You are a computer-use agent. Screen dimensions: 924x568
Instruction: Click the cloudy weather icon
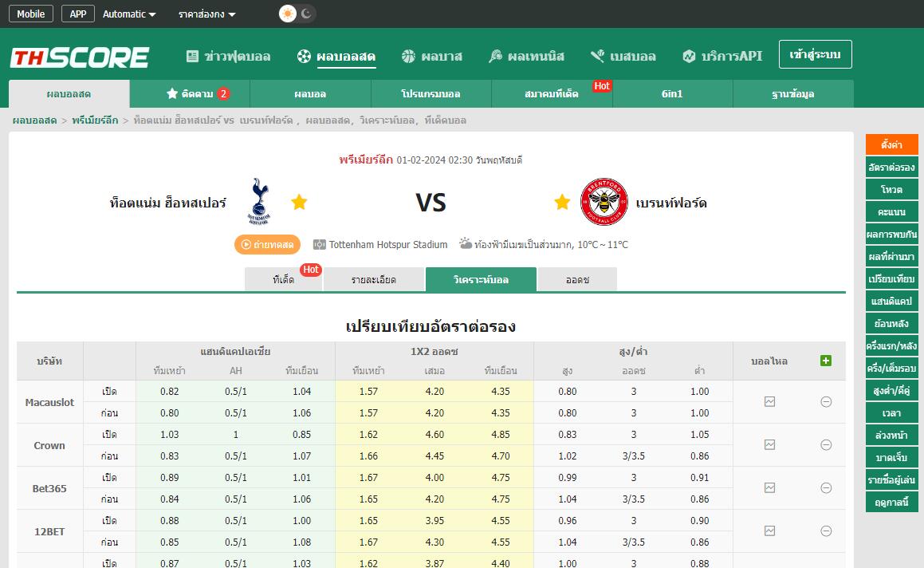coord(466,243)
